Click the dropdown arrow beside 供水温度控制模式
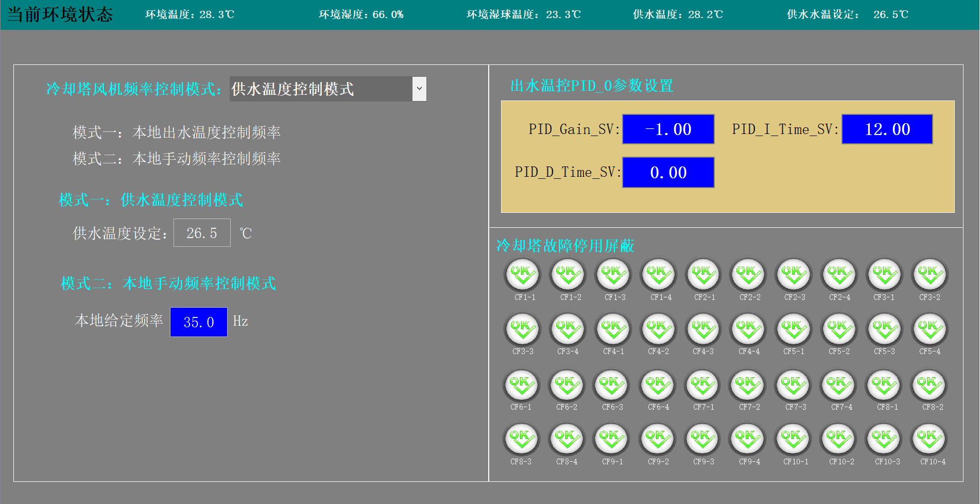The image size is (980, 504). (x=419, y=89)
